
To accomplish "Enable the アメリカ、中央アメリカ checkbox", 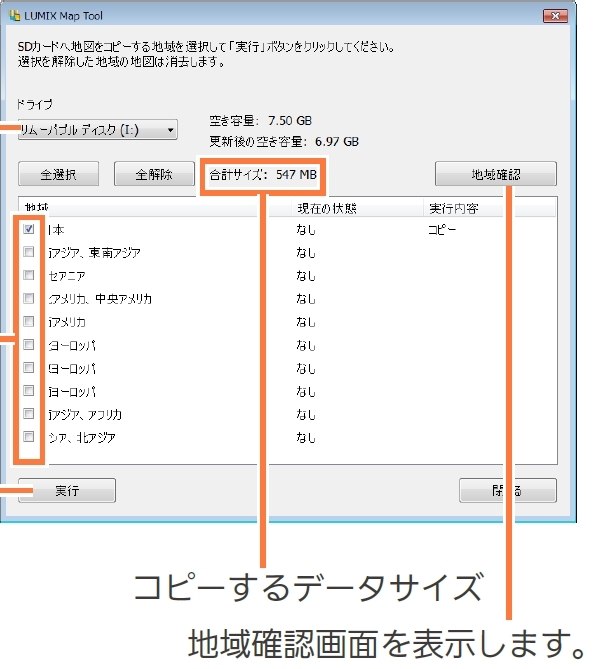I will [29, 298].
